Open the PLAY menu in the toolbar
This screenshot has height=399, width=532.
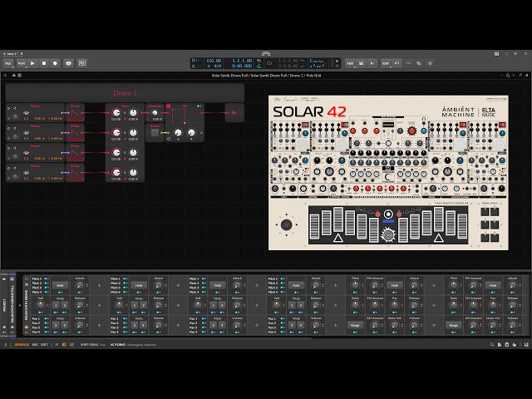[x=22, y=63]
